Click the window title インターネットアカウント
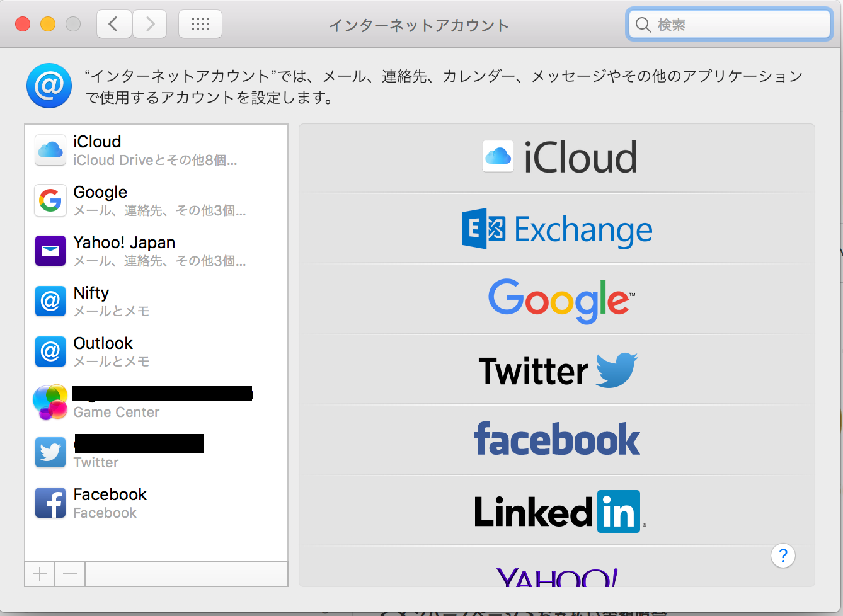843x616 pixels. click(x=419, y=25)
